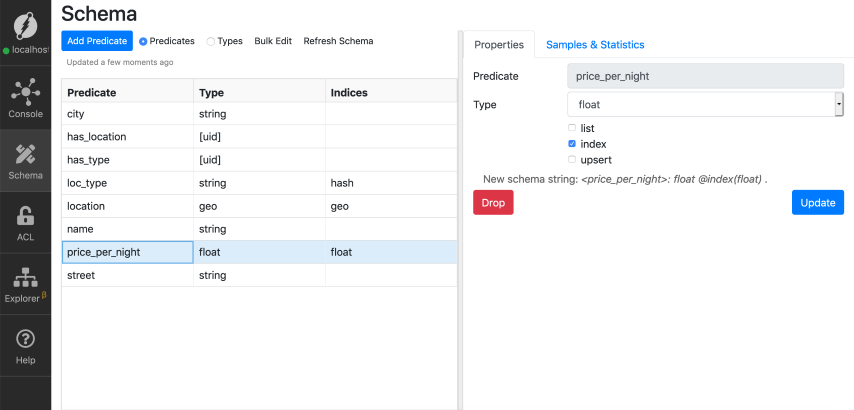Enable the list checkbox
The height and width of the screenshot is (410, 854).
[572, 129]
